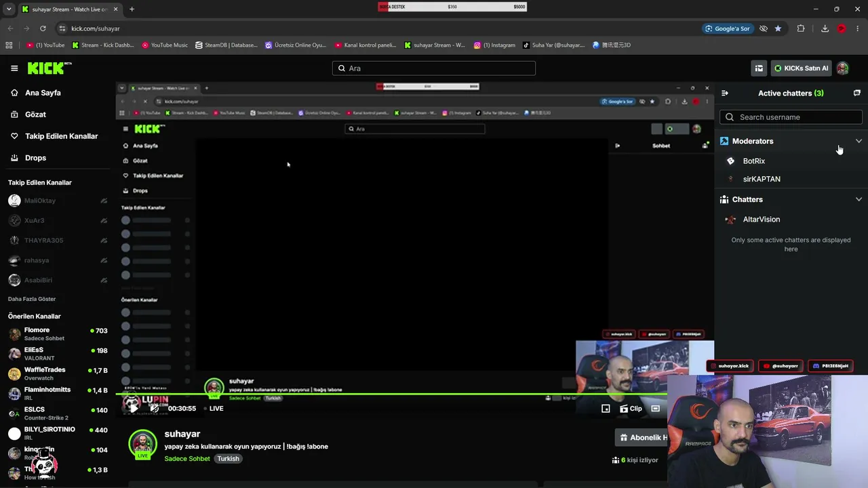Screen dimensions: 868x488
Task: Open the hamburger sidebar menu
Action: click(x=14, y=68)
